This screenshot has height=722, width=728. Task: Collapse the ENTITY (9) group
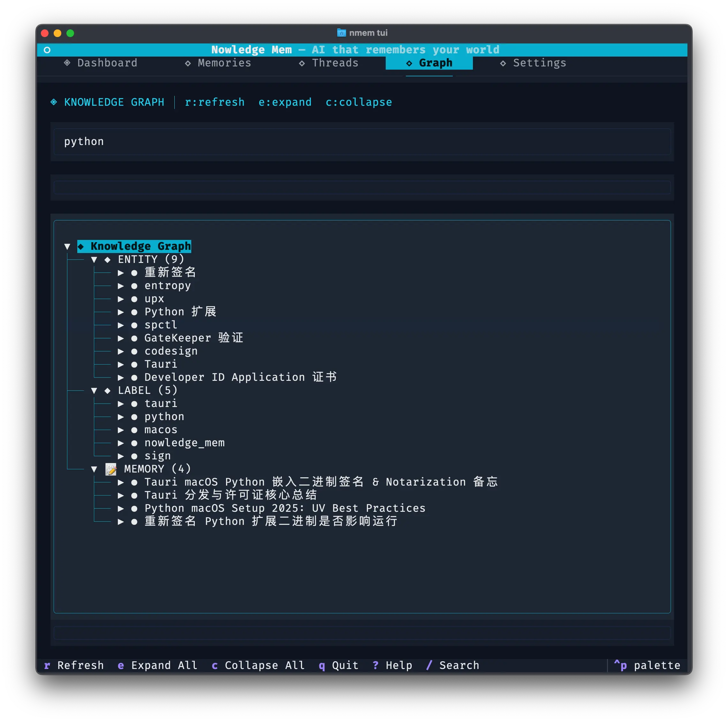[x=94, y=259]
